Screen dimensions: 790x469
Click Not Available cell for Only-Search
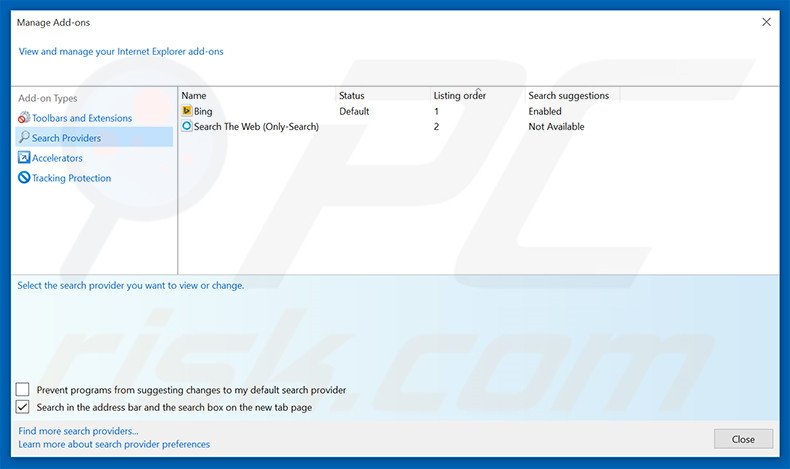pos(556,126)
